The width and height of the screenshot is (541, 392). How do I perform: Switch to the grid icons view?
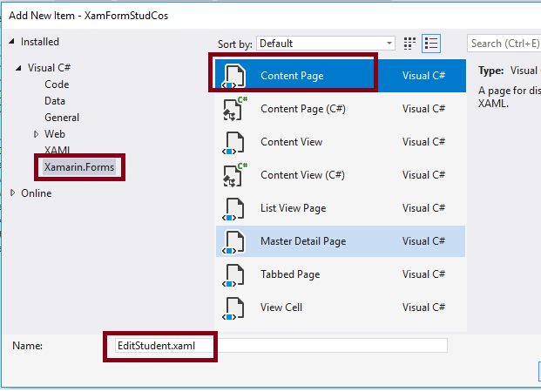point(411,43)
